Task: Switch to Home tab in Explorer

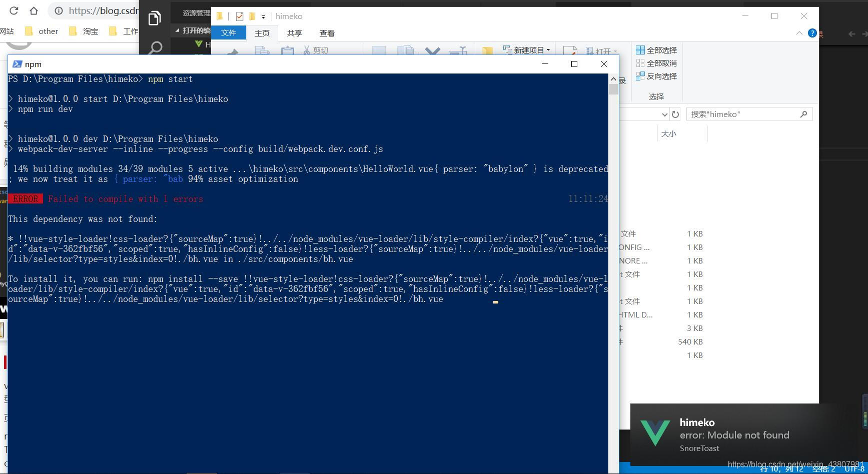Action: (262, 33)
